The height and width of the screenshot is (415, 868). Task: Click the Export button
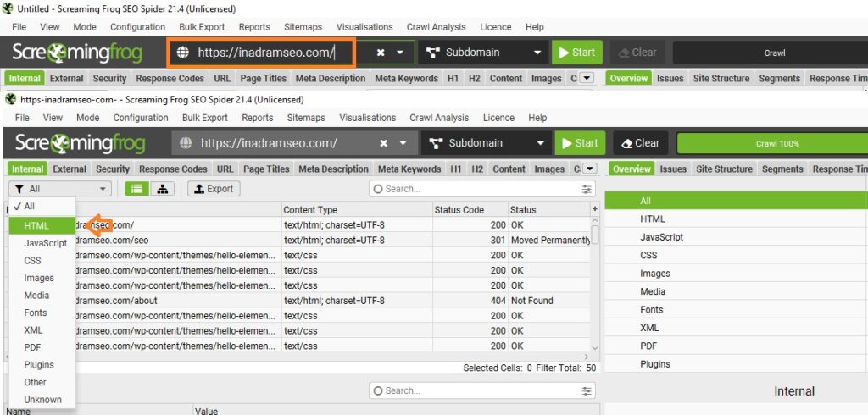point(214,189)
